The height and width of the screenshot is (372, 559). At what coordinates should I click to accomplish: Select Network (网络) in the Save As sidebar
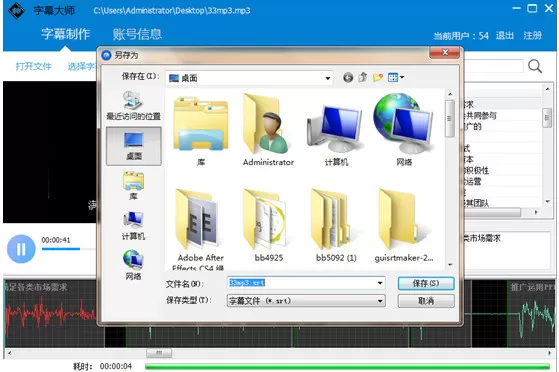(x=133, y=265)
